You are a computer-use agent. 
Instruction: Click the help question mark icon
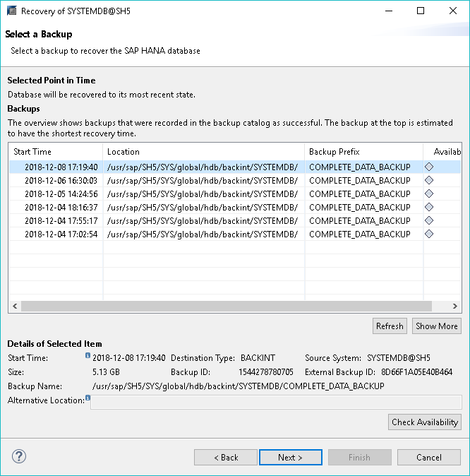click(x=19, y=457)
